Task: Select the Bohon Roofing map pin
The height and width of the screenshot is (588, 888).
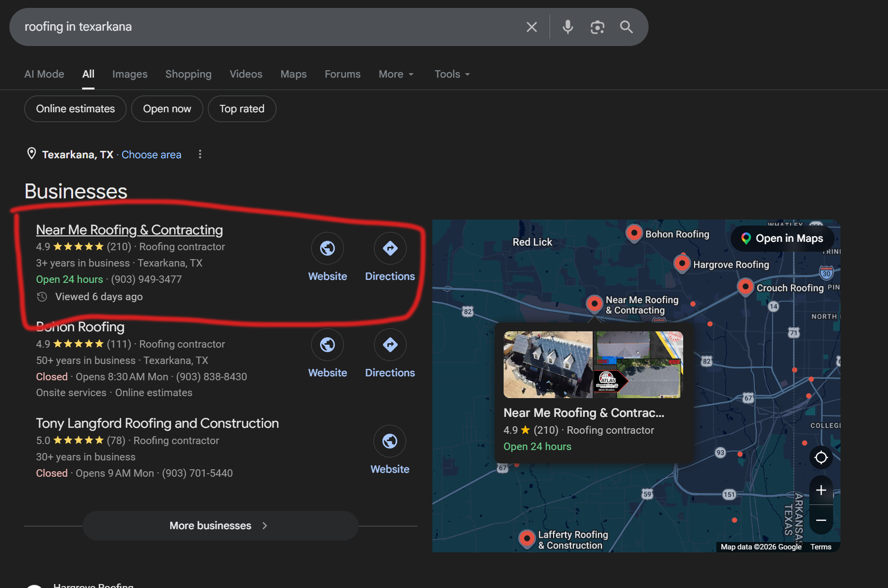Action: pyautogui.click(x=634, y=233)
